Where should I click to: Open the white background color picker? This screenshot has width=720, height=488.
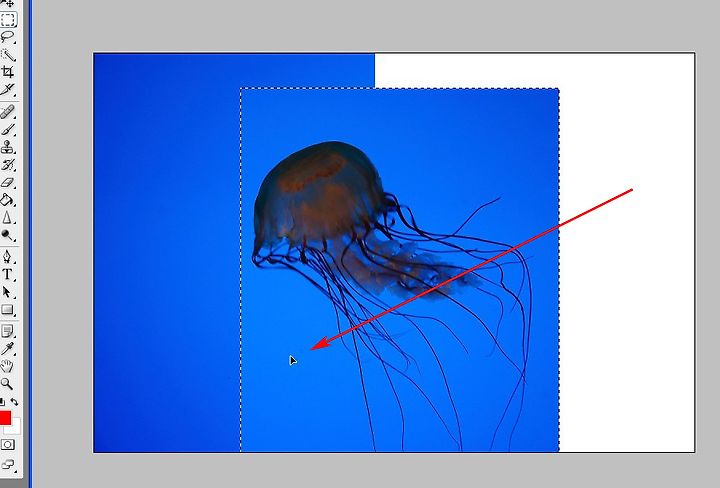point(15,429)
